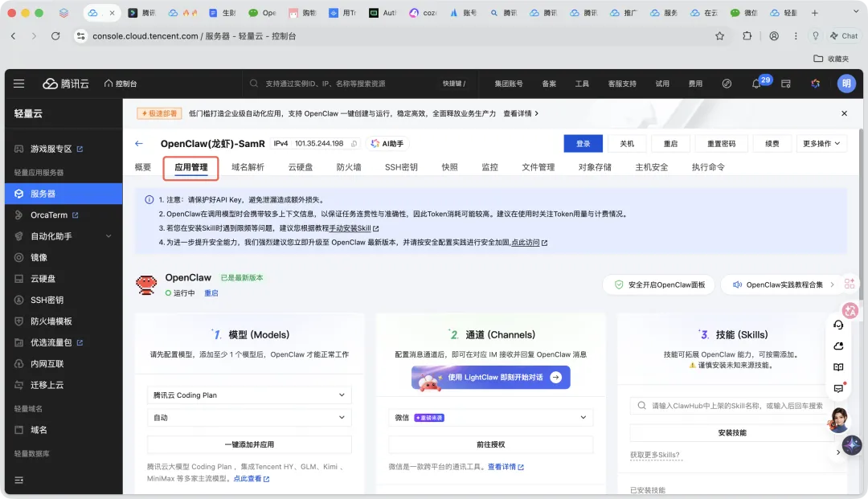
Task: Open notifications bell with 29 badge
Action: [756, 84]
